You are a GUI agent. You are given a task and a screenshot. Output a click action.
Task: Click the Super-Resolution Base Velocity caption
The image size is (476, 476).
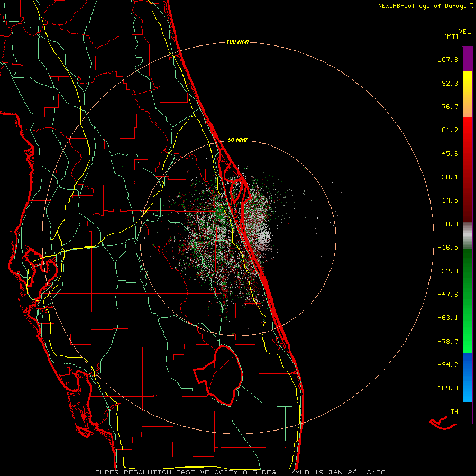pos(241,472)
